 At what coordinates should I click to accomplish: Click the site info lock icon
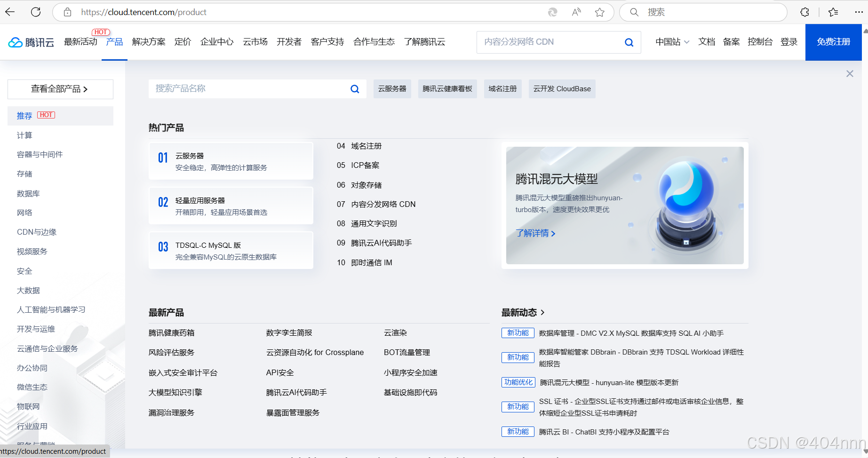point(68,12)
